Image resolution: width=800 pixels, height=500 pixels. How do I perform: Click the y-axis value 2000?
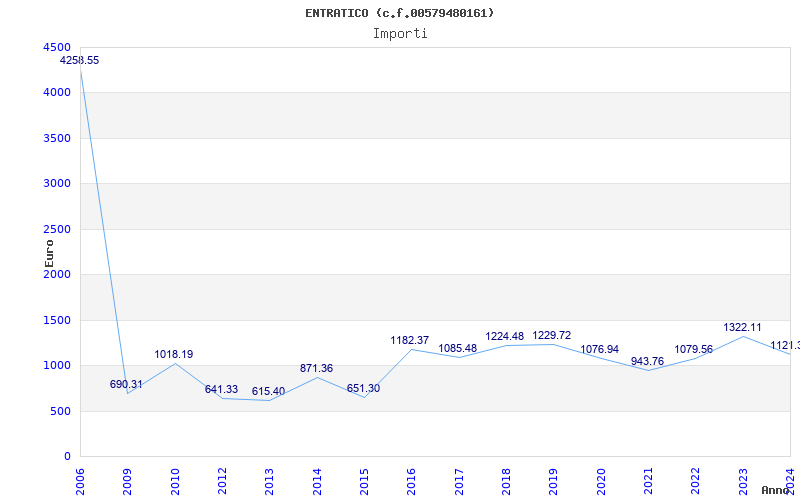pyautogui.click(x=57, y=274)
